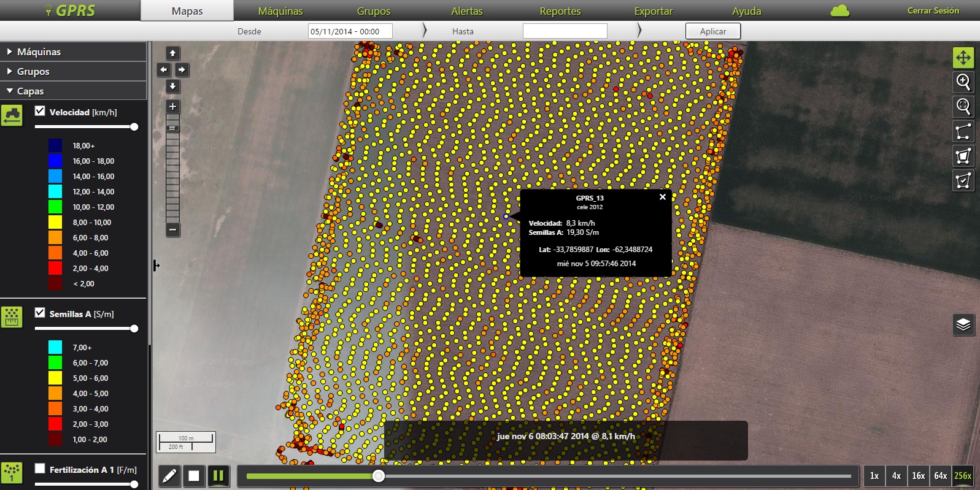Viewport: 980px width, 490px height.
Task: Click the pencil edit icon
Action: coord(170,476)
